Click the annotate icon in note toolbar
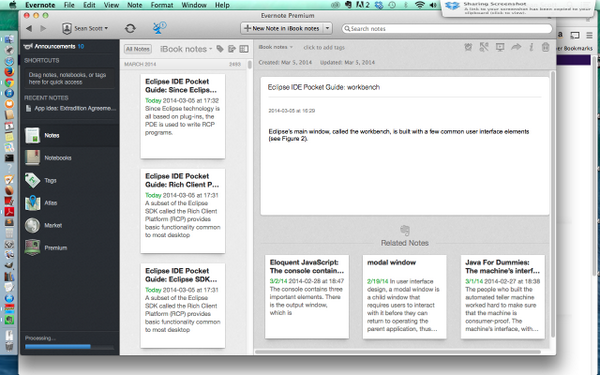The image size is (600, 375). pos(484,47)
